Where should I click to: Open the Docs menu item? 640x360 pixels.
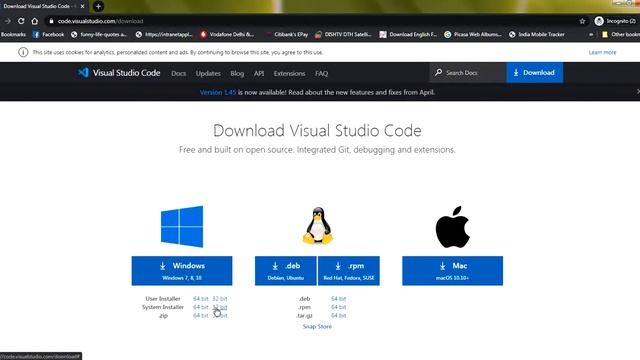178,73
